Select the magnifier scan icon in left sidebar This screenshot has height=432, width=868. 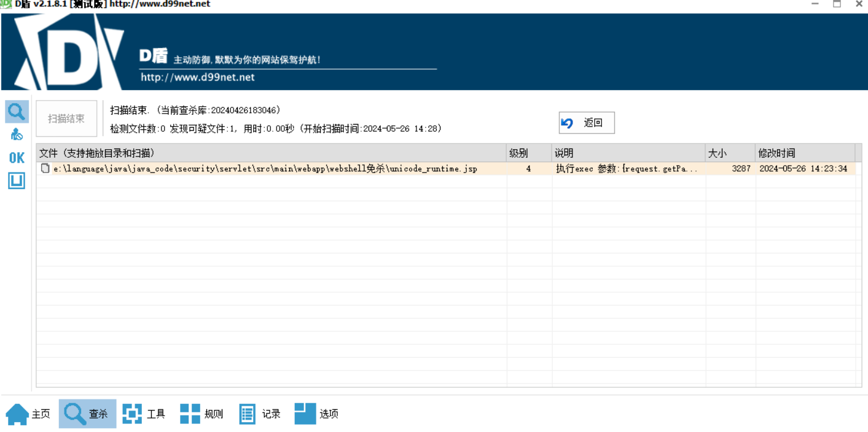coord(17,112)
